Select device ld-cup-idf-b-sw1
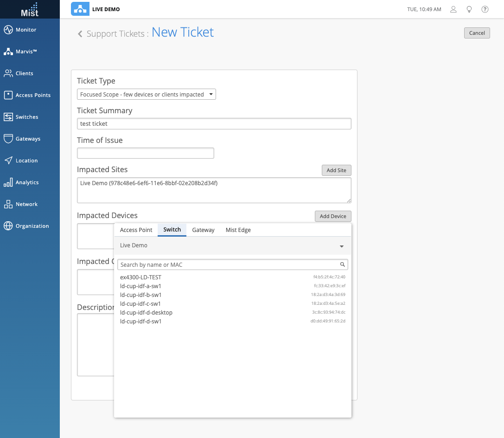This screenshot has height=438, width=504. [x=232, y=295]
